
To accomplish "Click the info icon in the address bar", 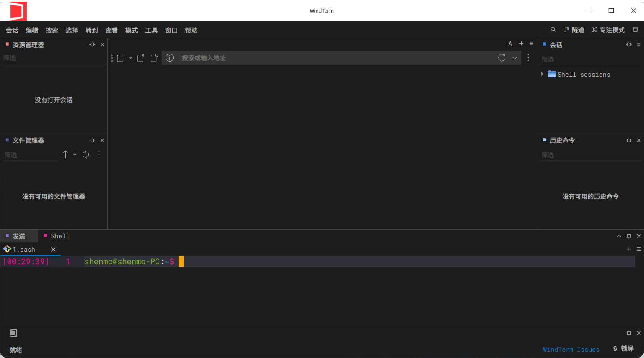I will [x=170, y=58].
